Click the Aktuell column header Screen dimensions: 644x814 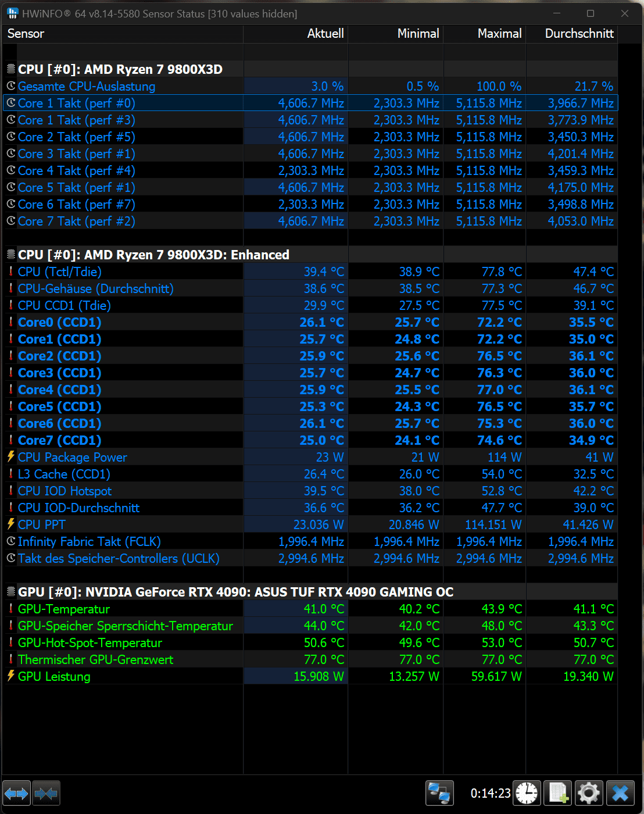[x=296, y=34]
